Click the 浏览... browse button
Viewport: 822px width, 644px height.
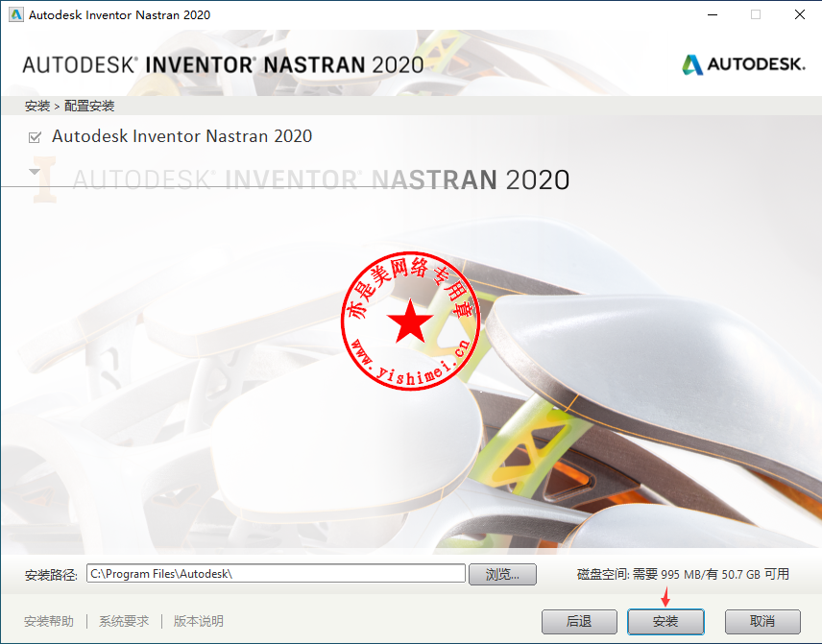click(x=502, y=574)
